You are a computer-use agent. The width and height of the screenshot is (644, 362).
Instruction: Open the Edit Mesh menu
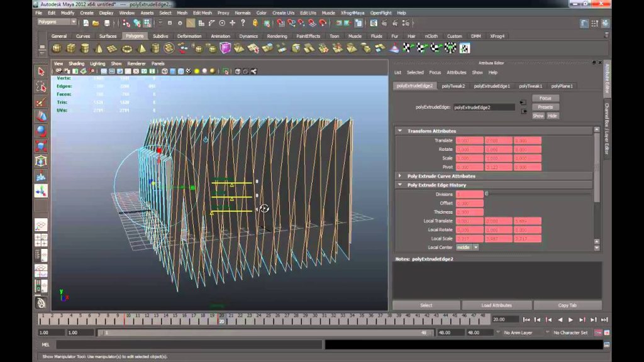click(x=203, y=13)
